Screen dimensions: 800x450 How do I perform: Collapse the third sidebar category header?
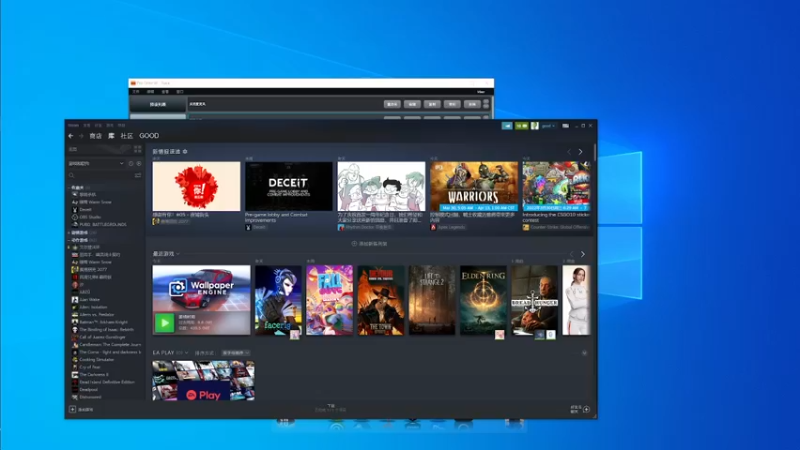69,240
